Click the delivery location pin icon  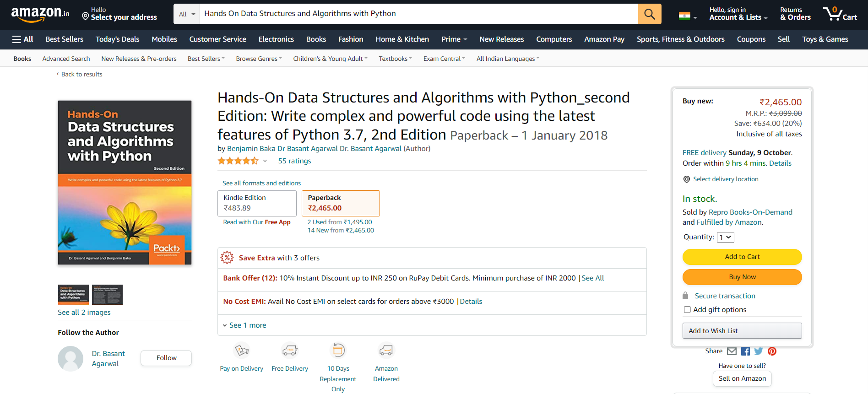click(x=687, y=179)
